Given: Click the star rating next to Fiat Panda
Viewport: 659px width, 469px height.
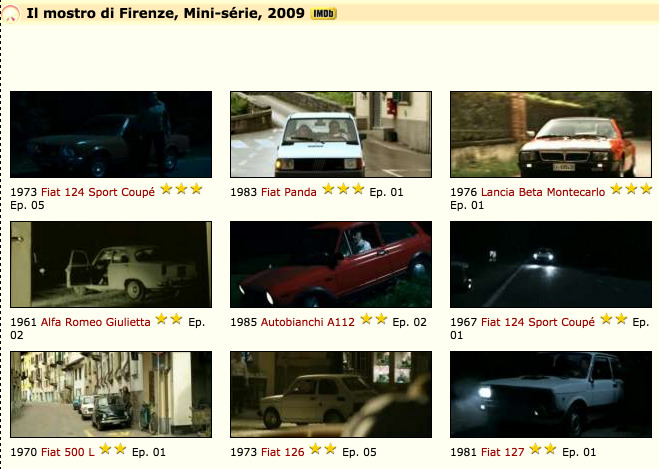Looking at the screenshot, I should click(x=343, y=189).
